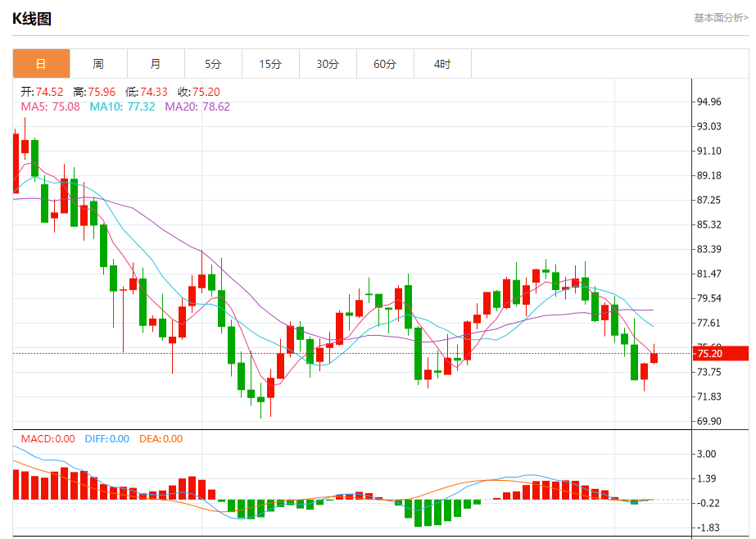
Task: Click the low price value 74.33
Action: pos(154,92)
